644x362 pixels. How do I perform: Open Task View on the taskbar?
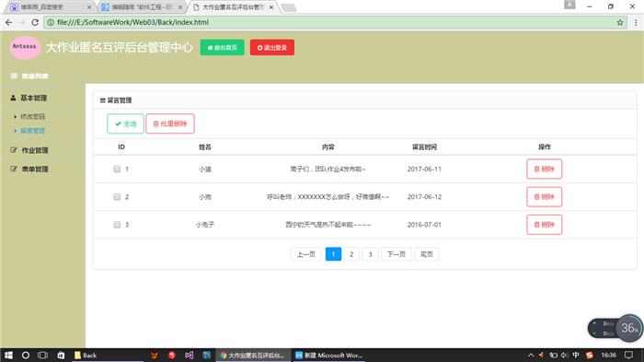42,355
